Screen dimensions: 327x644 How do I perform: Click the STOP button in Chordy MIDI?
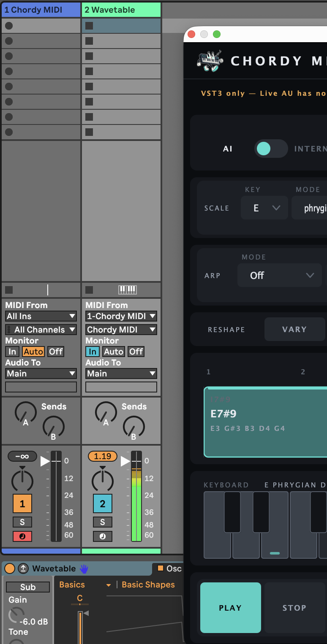coord(294,608)
